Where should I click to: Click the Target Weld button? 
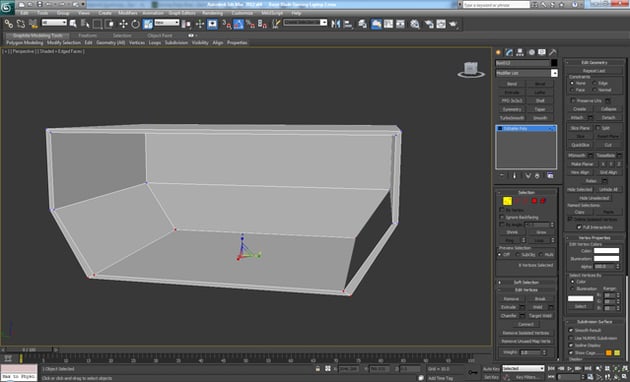[540, 316]
